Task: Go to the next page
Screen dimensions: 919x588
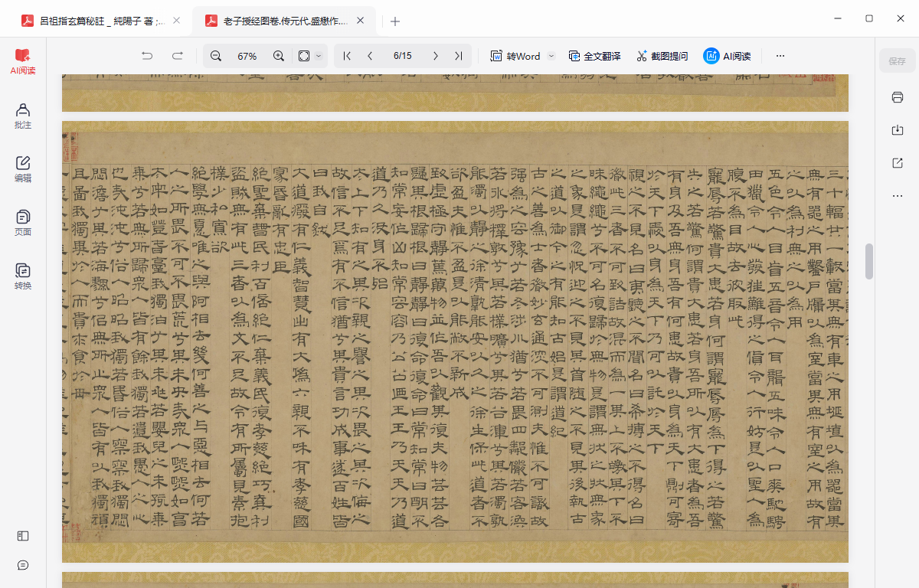Action: click(435, 56)
